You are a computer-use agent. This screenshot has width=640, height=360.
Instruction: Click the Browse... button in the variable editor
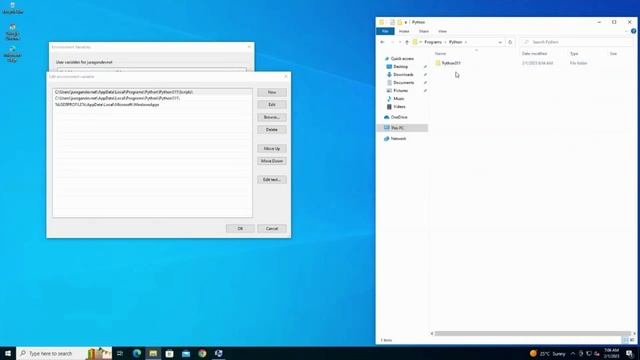(x=272, y=118)
